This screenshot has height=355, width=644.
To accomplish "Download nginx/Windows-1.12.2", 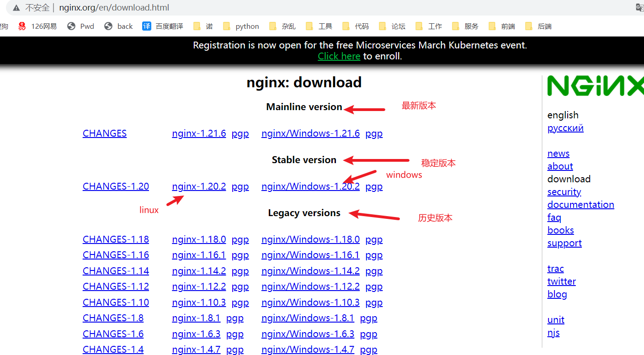I will [310, 286].
